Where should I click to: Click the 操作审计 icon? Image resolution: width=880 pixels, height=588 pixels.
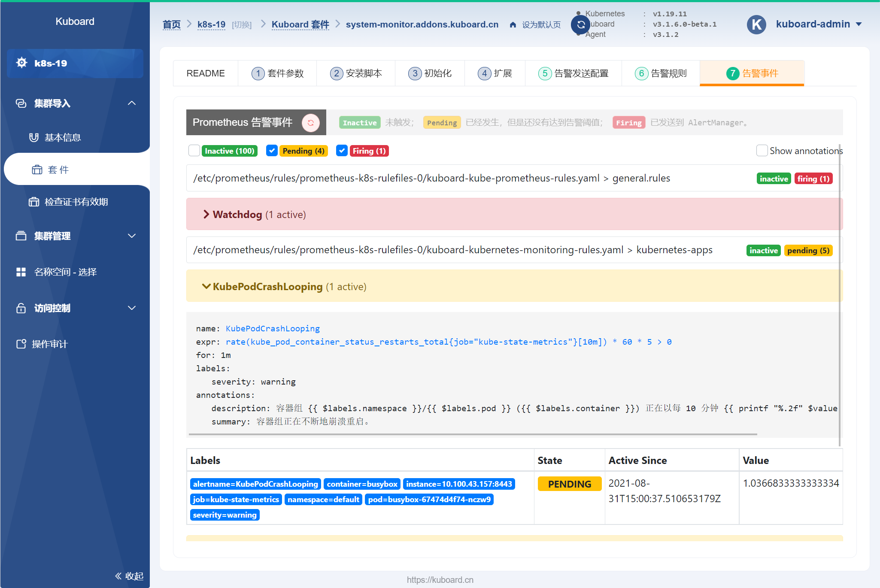[21, 344]
